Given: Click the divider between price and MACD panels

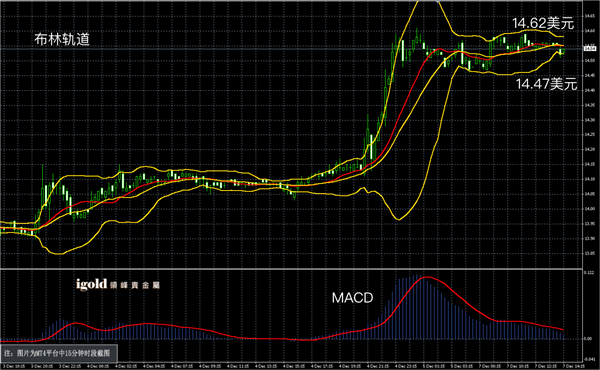Looking at the screenshot, I should [x=291, y=269].
